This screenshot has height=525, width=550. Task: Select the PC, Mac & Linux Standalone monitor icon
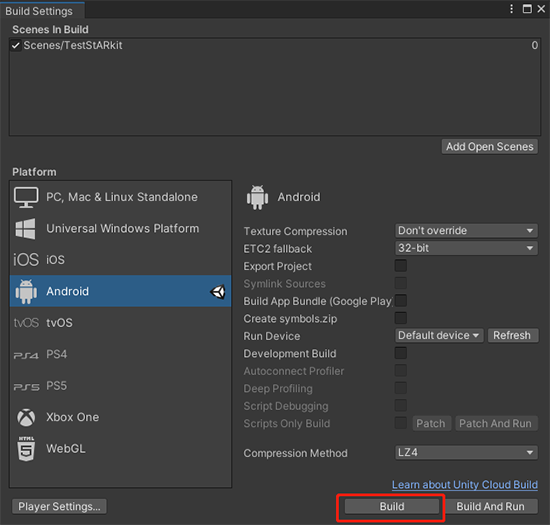[26, 197]
